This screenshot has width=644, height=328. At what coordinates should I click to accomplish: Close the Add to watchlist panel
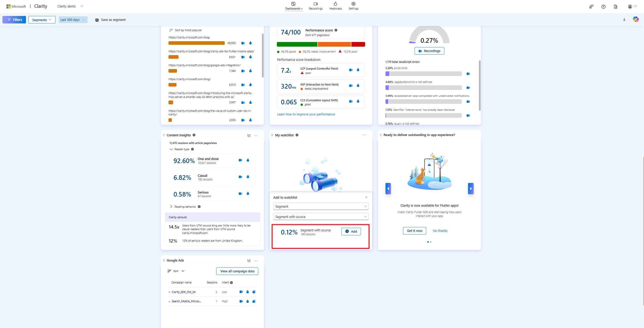pyautogui.click(x=366, y=197)
